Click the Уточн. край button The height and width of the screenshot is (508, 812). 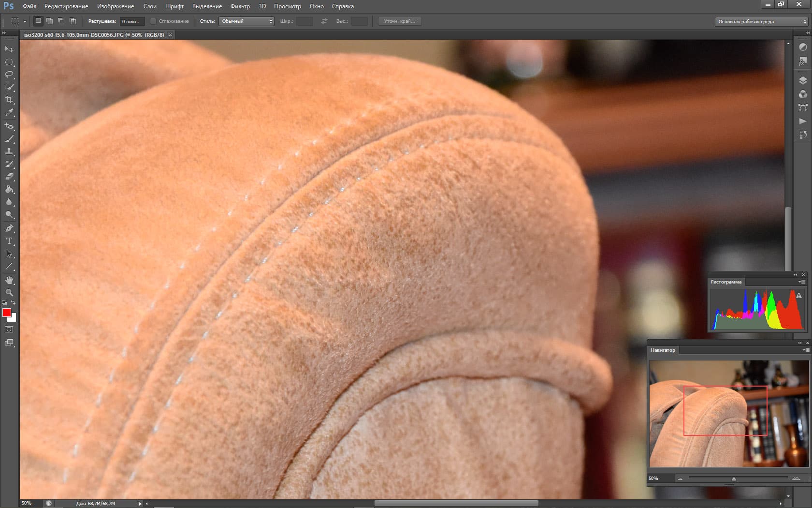[x=399, y=21]
